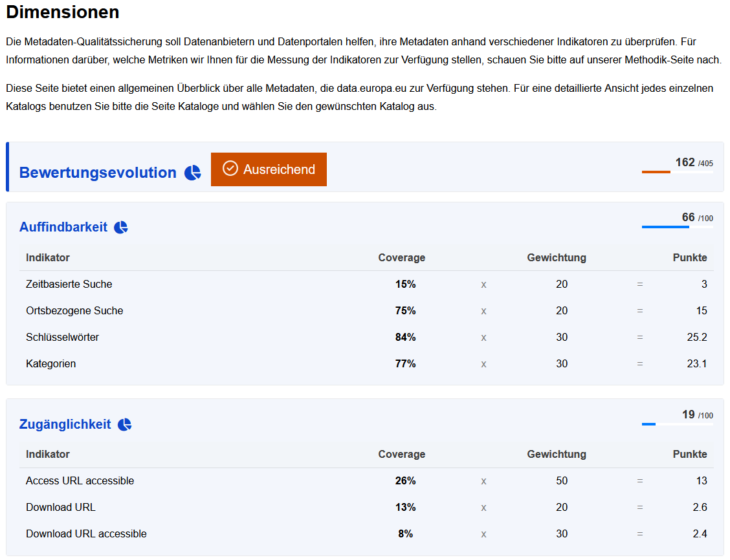Image resolution: width=730 pixels, height=560 pixels.
Task: Click the 162/405 overall score progress bar
Action: click(678, 172)
